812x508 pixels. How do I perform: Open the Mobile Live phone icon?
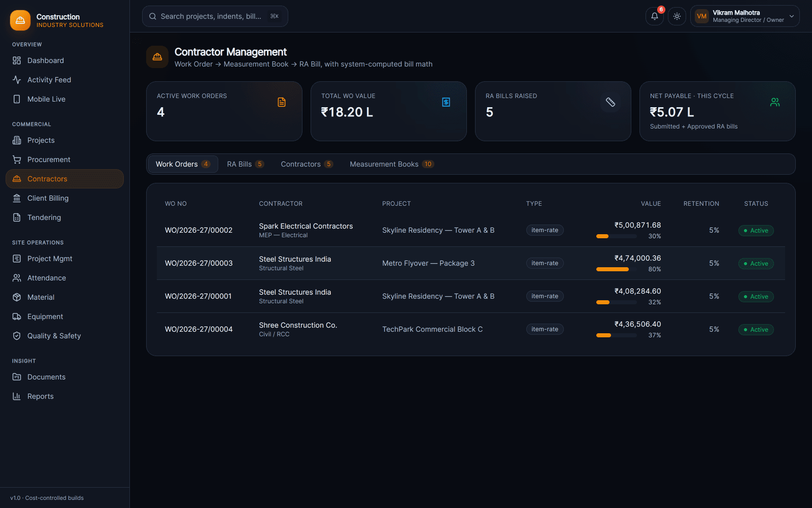pos(17,99)
